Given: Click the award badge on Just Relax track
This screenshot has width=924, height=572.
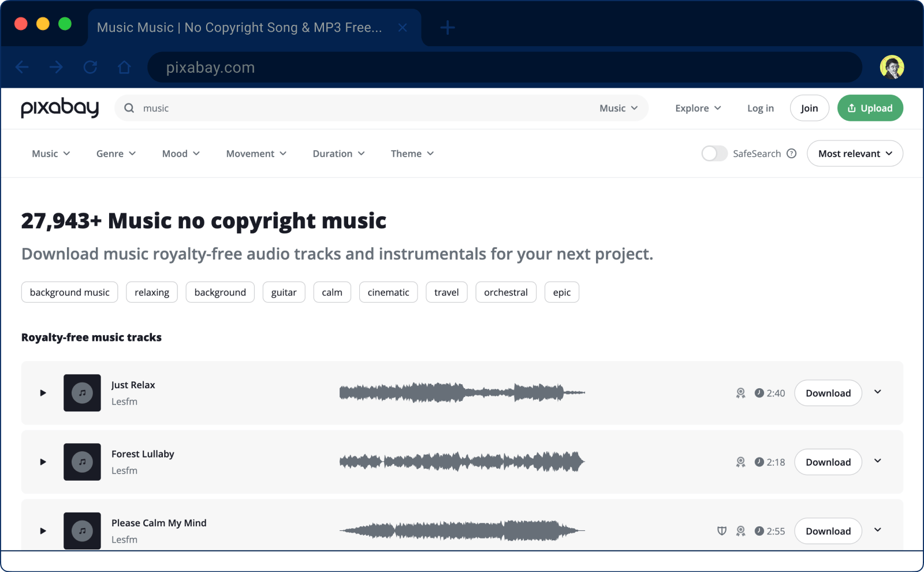Looking at the screenshot, I should (740, 393).
